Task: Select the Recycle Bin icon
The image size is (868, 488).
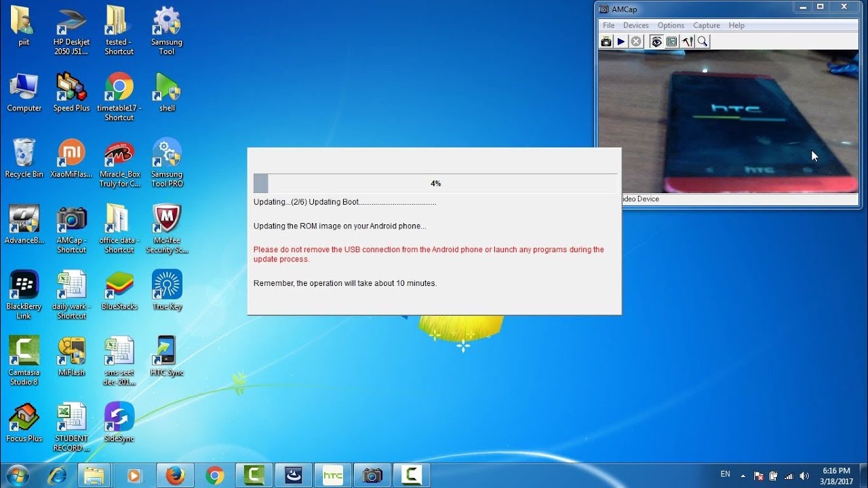Action: [24, 158]
